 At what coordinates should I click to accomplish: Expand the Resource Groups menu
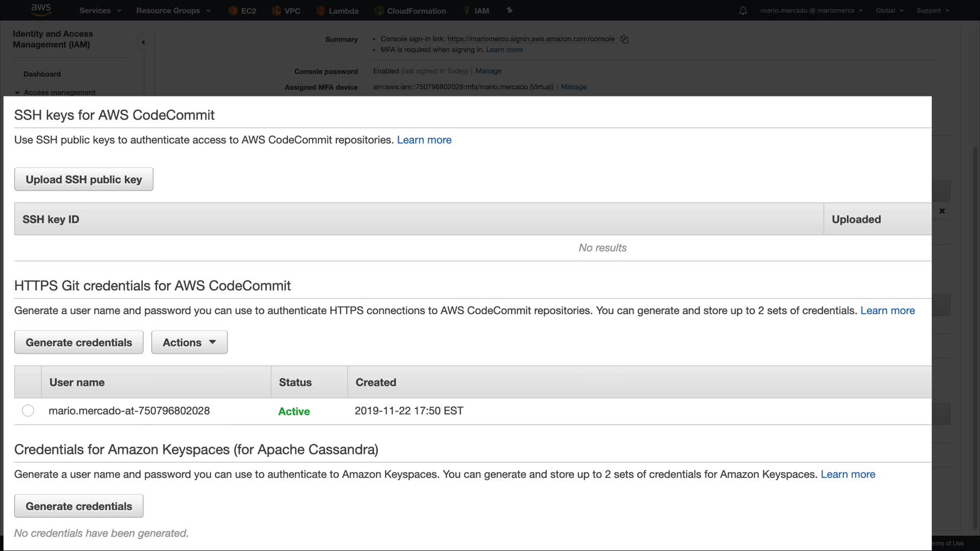173,11
